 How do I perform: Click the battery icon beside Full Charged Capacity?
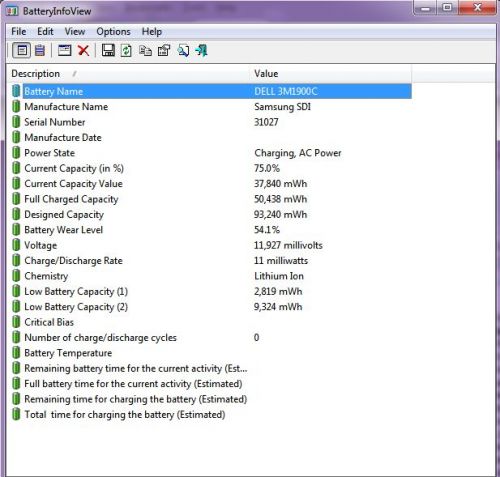16,199
